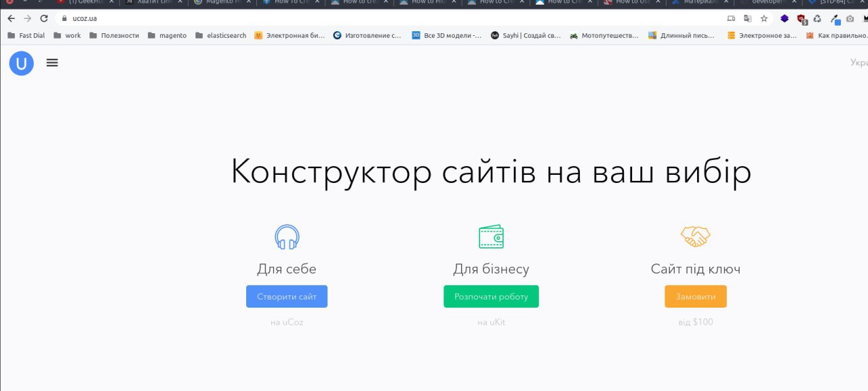This screenshot has width=868, height=391.
Task: Open the Полезности bookmark folder
Action: click(114, 35)
